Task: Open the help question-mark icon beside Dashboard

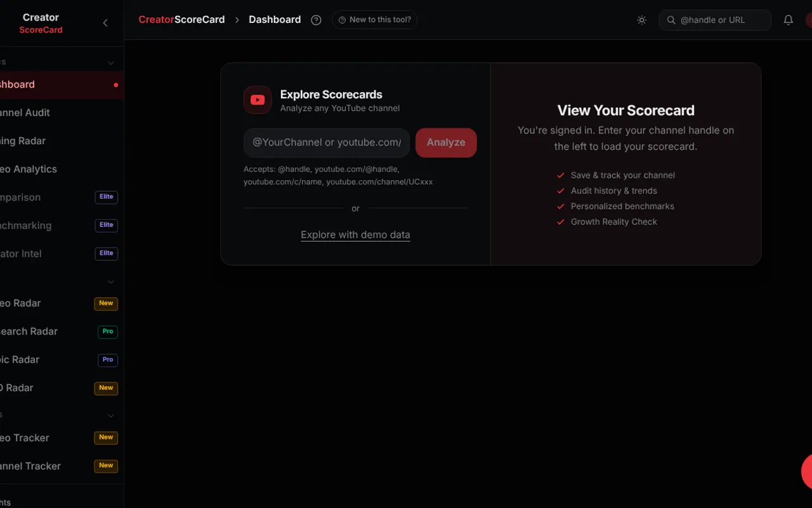Action: [316, 20]
